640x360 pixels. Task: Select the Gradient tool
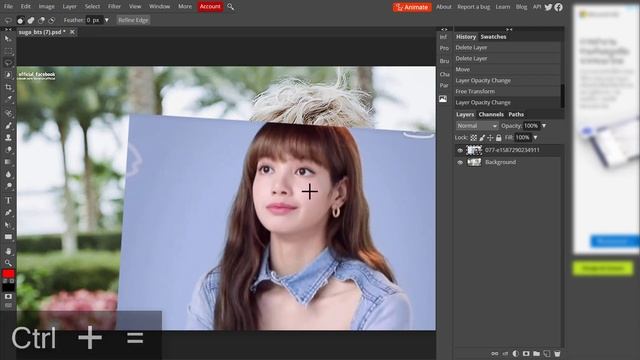tap(8, 162)
